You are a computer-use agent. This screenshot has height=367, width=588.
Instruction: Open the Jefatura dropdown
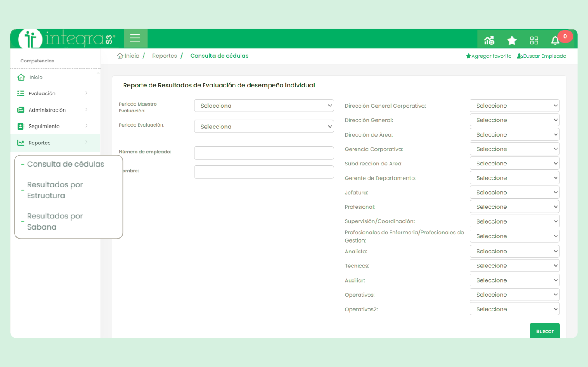point(514,193)
